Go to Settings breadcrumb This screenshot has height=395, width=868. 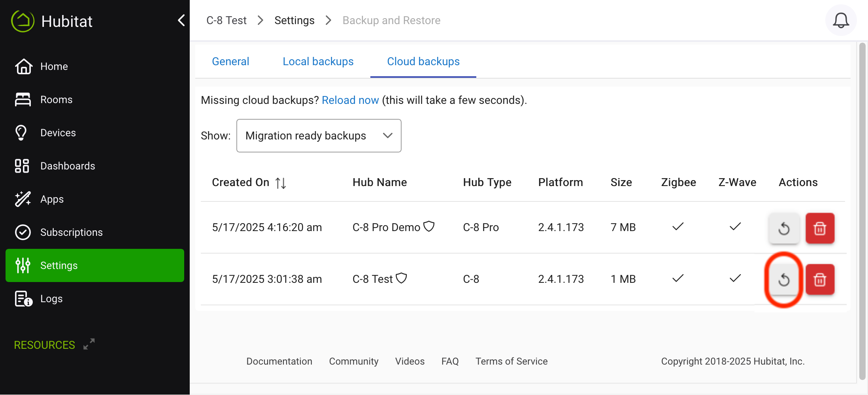pos(294,20)
